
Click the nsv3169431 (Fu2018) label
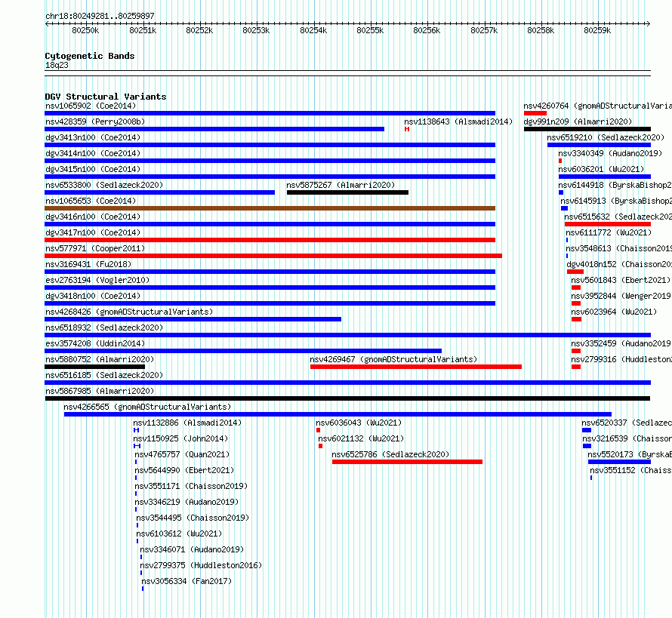(x=88, y=264)
